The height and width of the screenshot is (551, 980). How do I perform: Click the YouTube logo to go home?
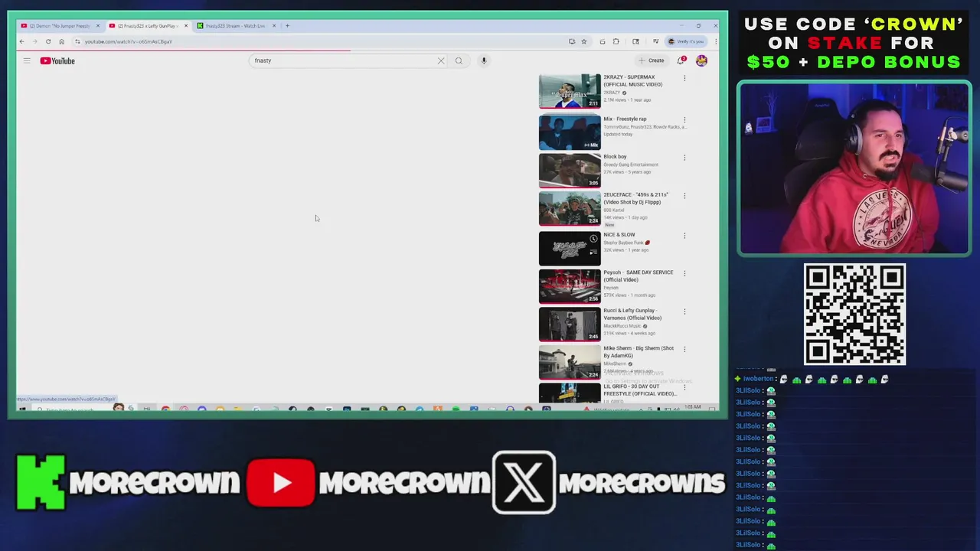(x=57, y=60)
